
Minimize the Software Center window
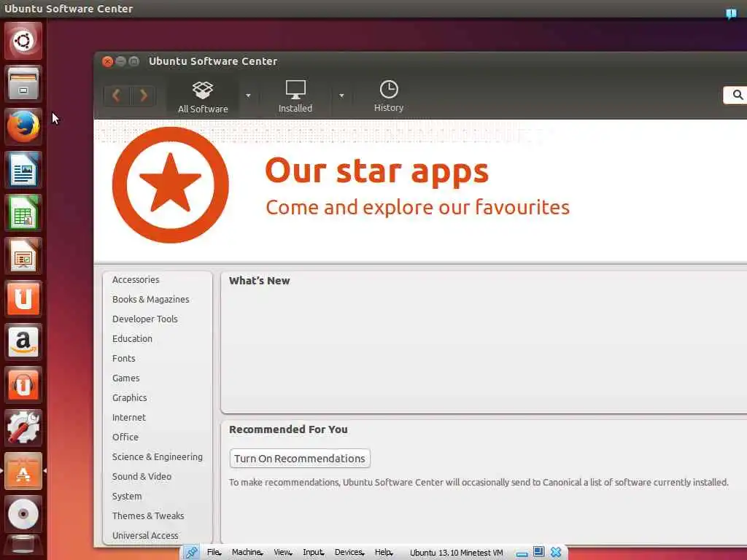click(x=121, y=61)
